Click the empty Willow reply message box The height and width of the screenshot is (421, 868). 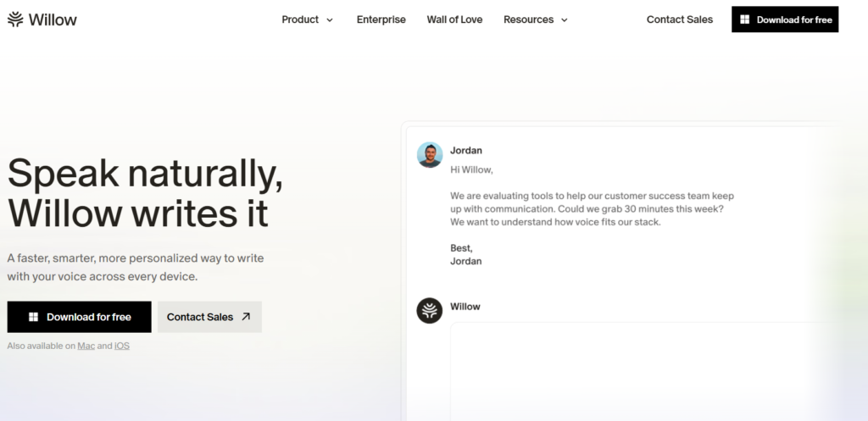643,371
